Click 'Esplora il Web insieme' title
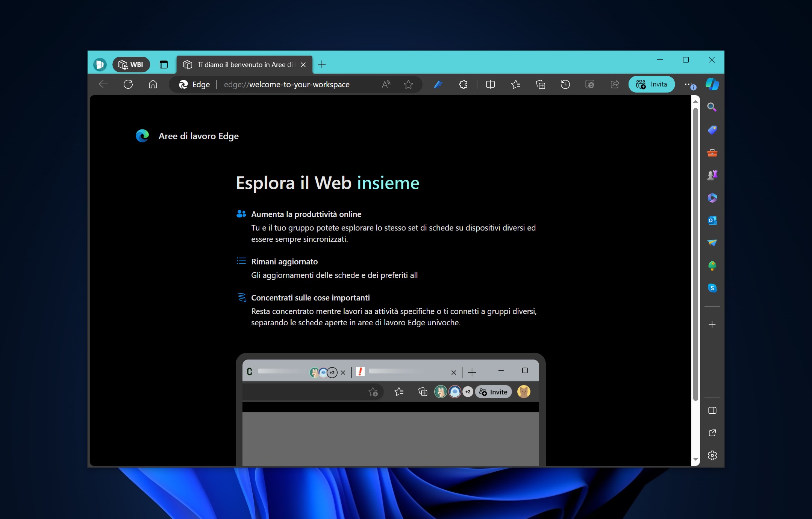Screen dimensions: 812x519 pos(327,183)
